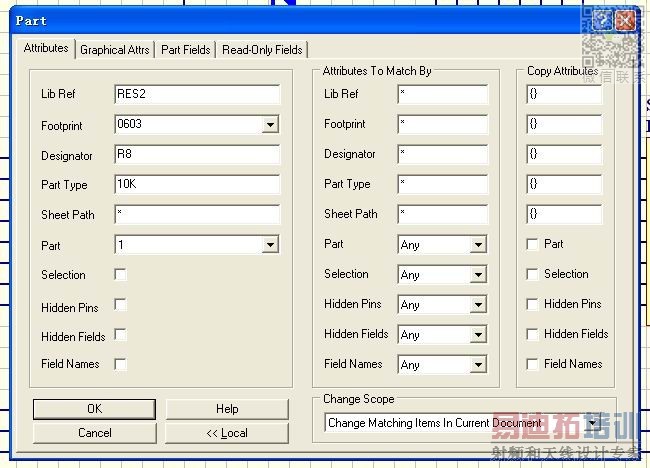Viewport: 650px width, 468px height.
Task: Open the Field Names match-by Any dropdown
Action: [x=478, y=365]
